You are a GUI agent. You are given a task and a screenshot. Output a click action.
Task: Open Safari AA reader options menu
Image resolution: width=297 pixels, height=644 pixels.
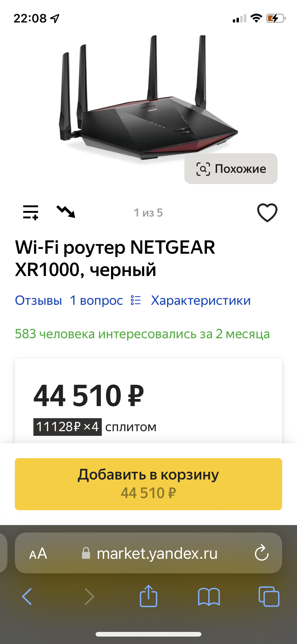coord(38,554)
